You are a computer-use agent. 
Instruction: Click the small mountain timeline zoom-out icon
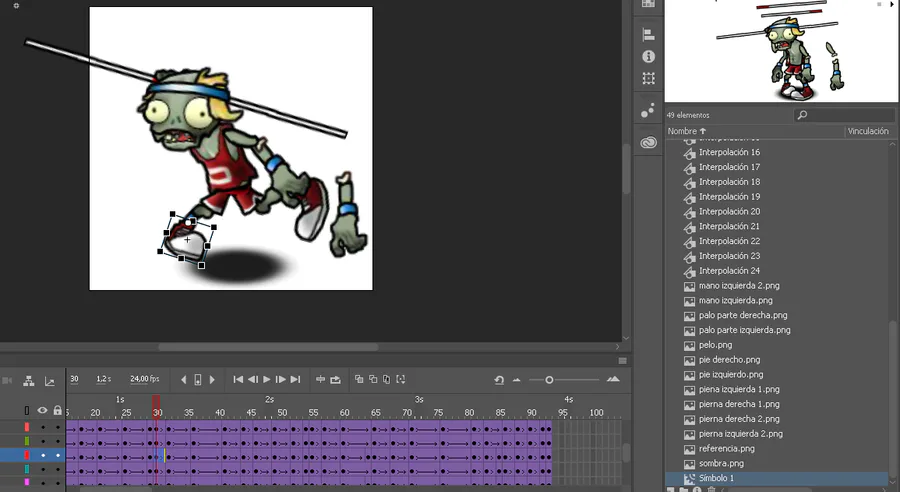coord(517,380)
